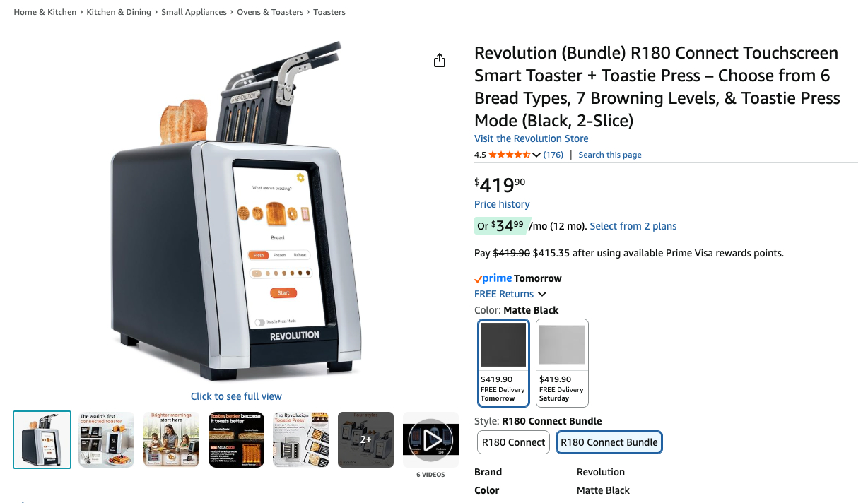Click the star rating icons

[508, 155]
